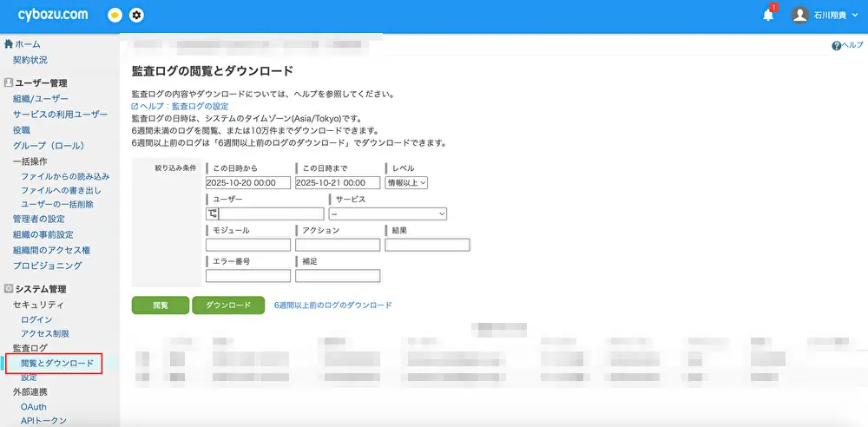Click the この日時まで date field

pos(338,183)
